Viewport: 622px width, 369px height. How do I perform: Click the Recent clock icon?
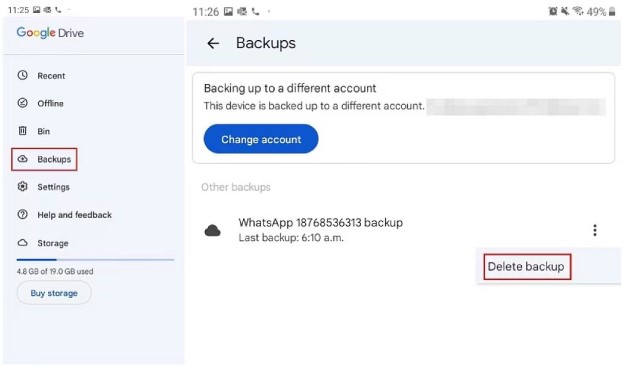coord(23,75)
